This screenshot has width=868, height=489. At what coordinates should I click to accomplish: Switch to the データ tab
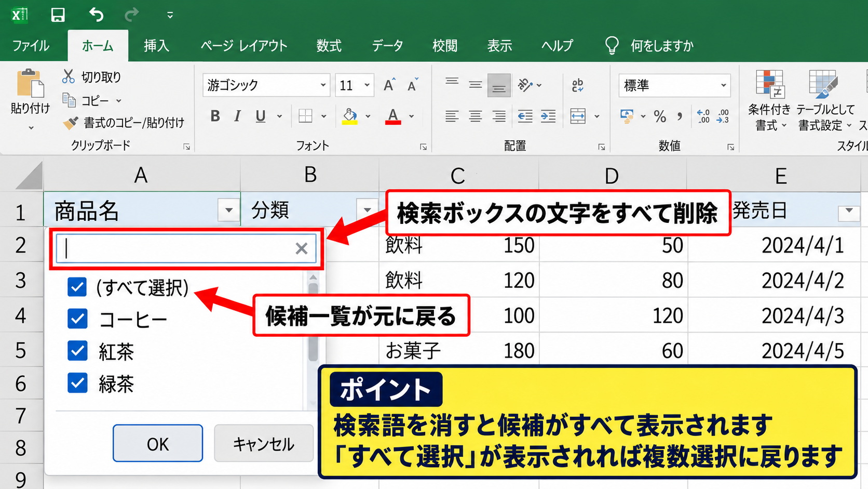click(x=387, y=46)
